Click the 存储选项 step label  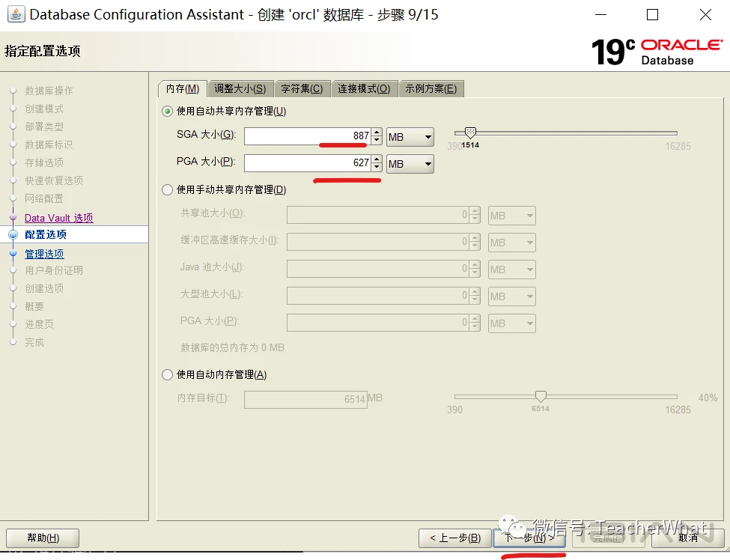click(x=44, y=162)
